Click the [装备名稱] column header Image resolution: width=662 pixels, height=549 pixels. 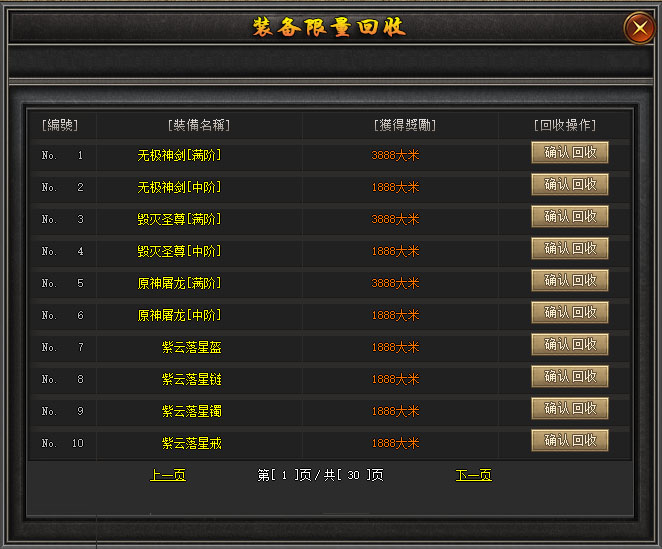(199, 125)
